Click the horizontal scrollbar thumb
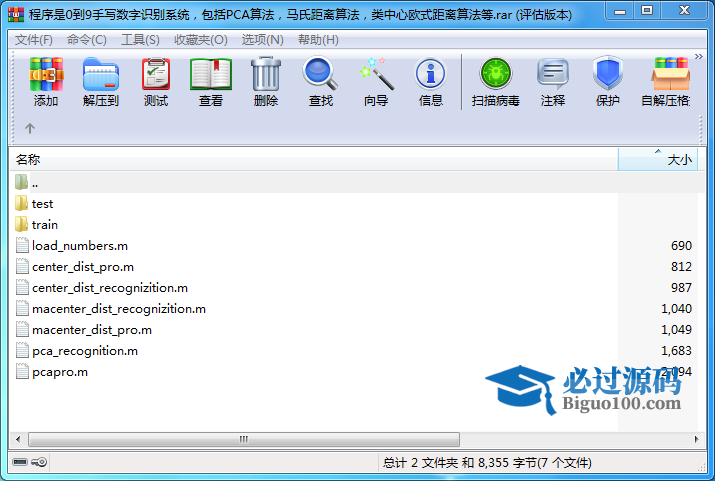The width and height of the screenshot is (715, 481). (244, 440)
